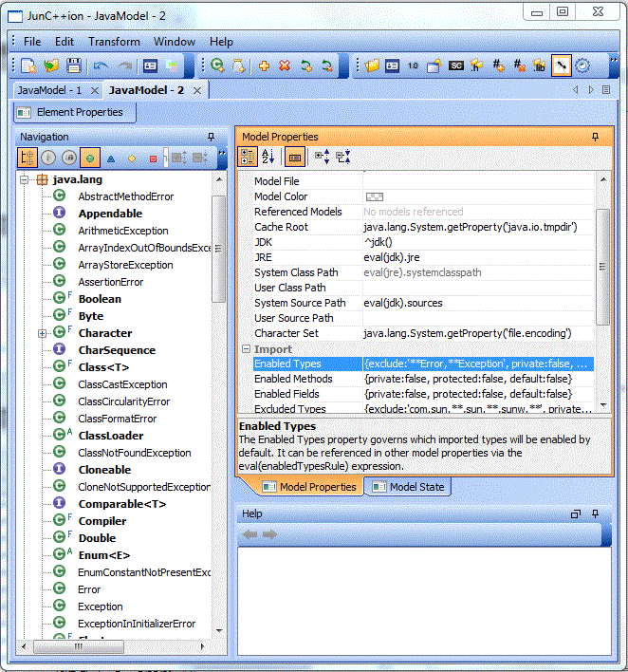Click the SC toolbar icon
The image size is (628, 672).
pos(455,65)
